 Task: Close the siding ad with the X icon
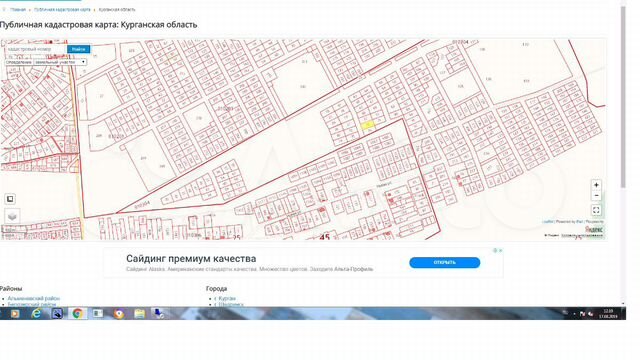click(x=500, y=250)
